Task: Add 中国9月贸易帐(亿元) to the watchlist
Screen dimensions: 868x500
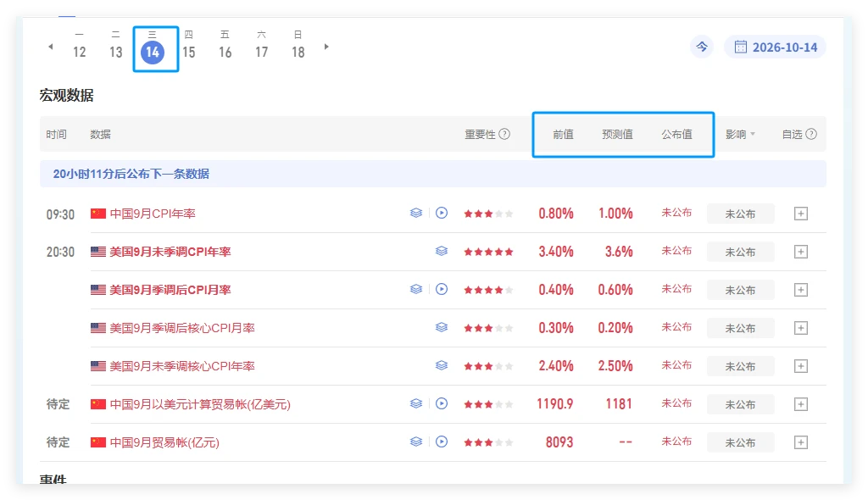Action: coord(801,443)
